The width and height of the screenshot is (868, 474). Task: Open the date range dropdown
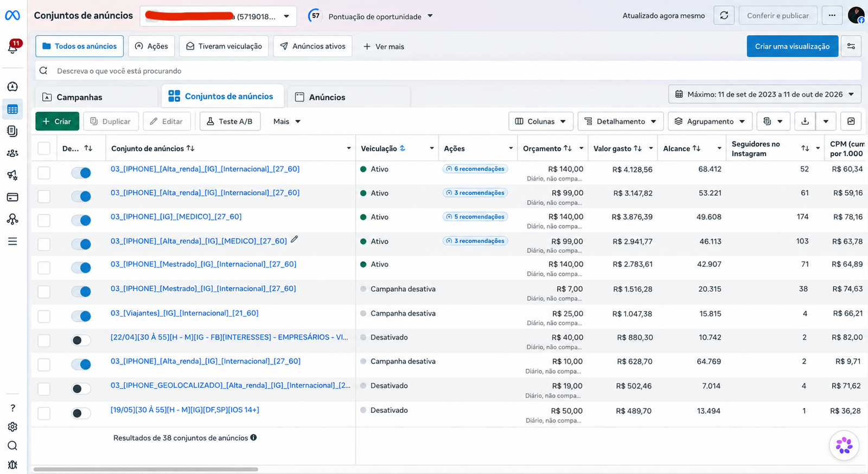764,94
